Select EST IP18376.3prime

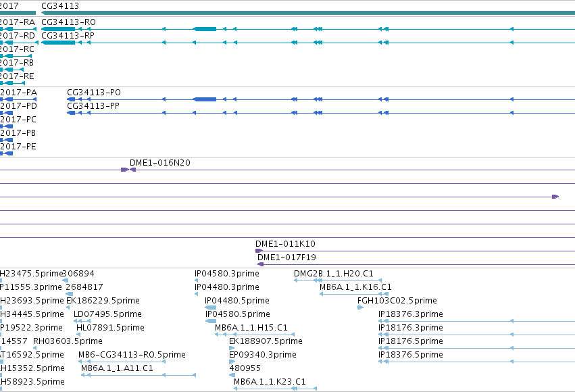(x=411, y=314)
